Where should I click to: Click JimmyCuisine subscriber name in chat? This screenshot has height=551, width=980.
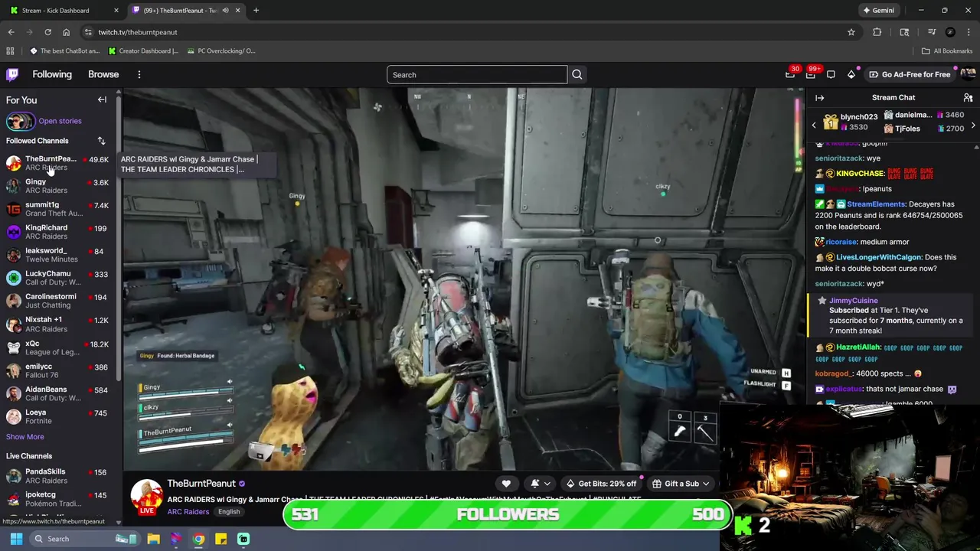853,301
